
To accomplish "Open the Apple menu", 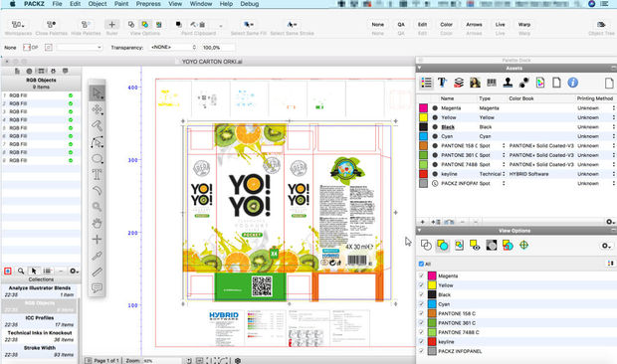I will coord(13,4).
